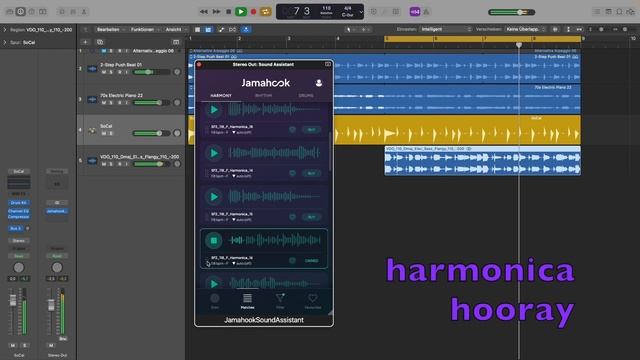
Task: Click the duplicate track button
Action: (x=100, y=42)
